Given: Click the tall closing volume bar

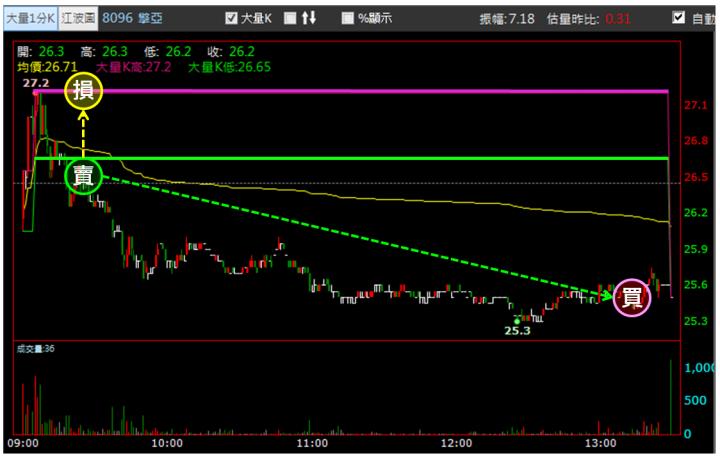Looking at the screenshot, I should tap(671, 397).
